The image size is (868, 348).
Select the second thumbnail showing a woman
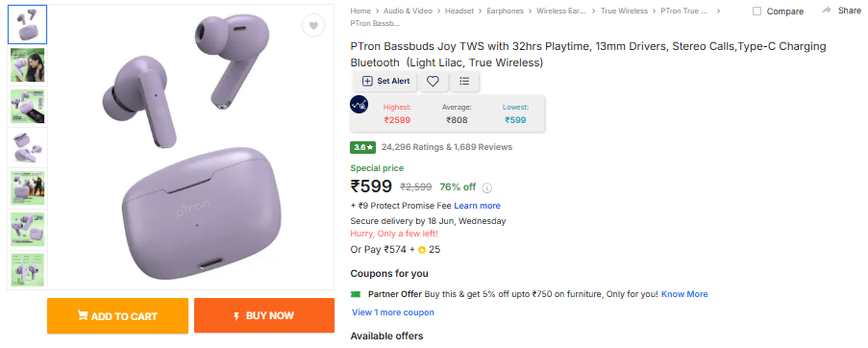[x=27, y=65]
